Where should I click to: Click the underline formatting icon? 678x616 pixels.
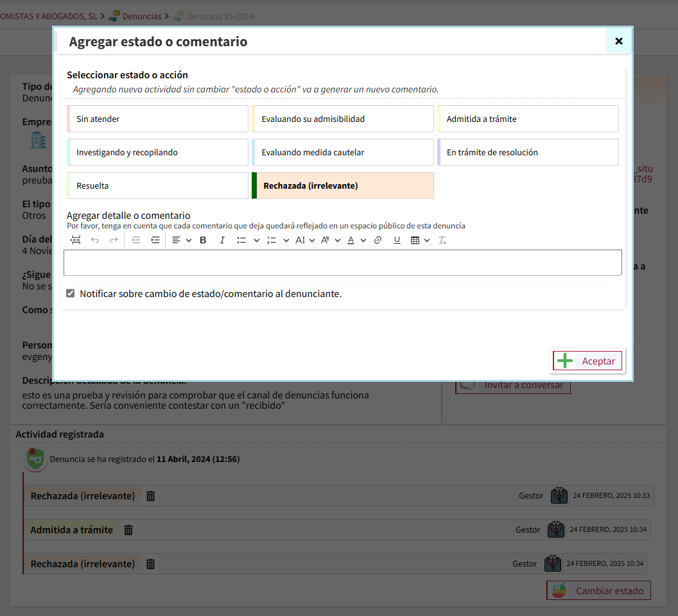click(x=397, y=240)
